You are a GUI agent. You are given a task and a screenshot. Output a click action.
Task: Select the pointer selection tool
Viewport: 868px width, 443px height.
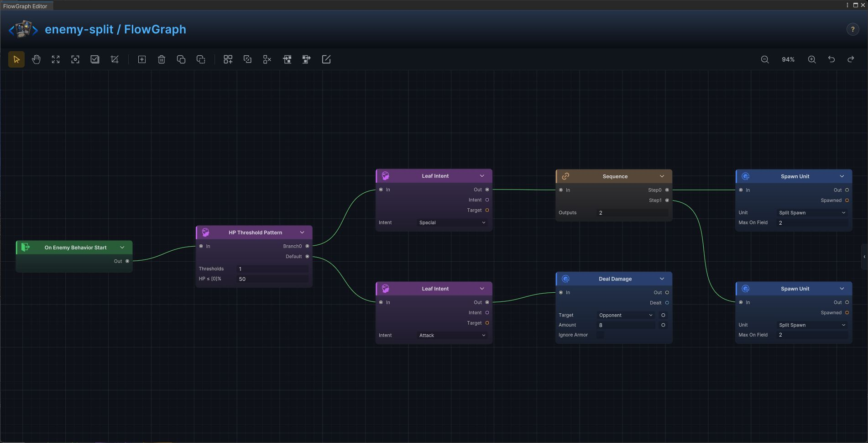(x=16, y=59)
